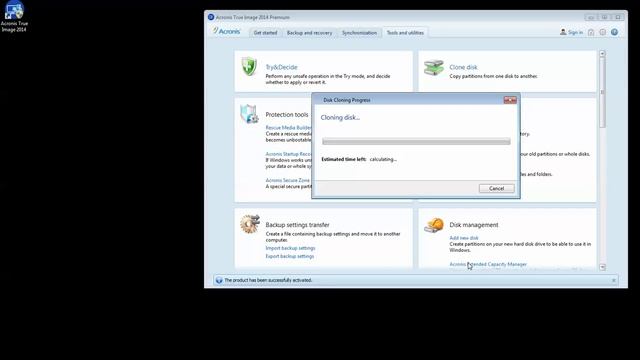Click 'The product has been successfully activated' message
640x360 pixels.
268,280
